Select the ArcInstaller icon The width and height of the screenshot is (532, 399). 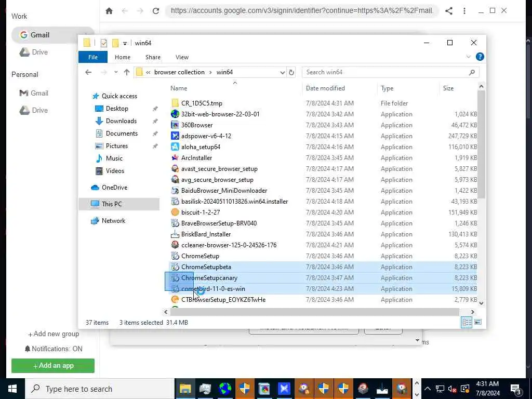click(175, 158)
